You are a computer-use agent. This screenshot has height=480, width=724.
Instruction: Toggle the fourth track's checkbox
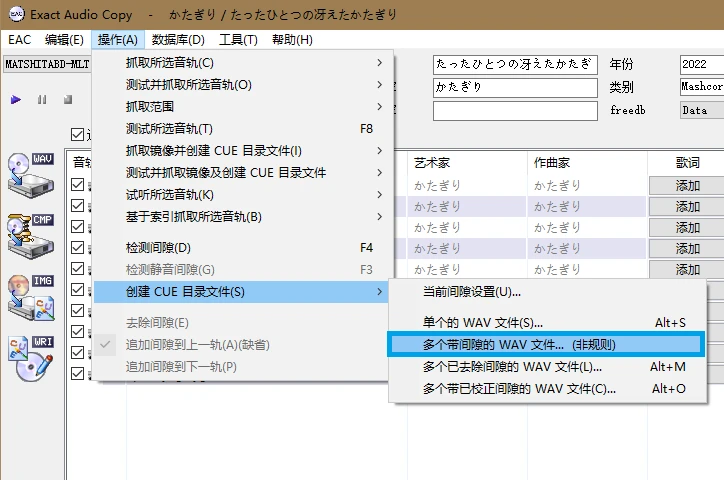(x=78, y=247)
